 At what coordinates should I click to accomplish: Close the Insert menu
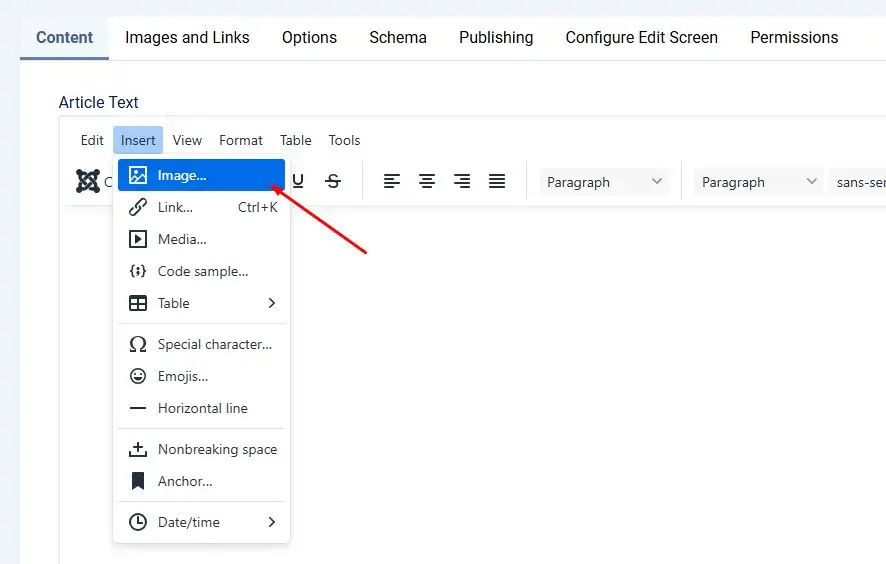pyautogui.click(x=138, y=140)
